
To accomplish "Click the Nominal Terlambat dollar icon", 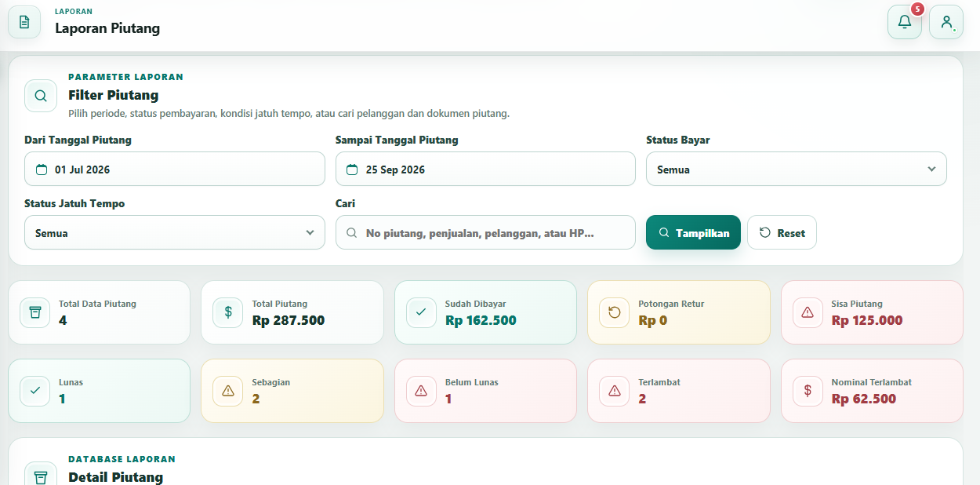I will (808, 391).
